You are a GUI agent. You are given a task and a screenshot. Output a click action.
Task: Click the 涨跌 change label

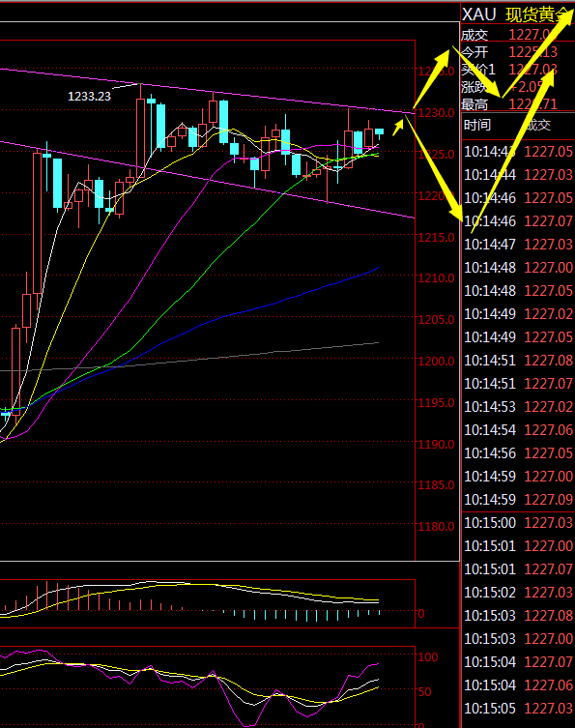[474, 87]
